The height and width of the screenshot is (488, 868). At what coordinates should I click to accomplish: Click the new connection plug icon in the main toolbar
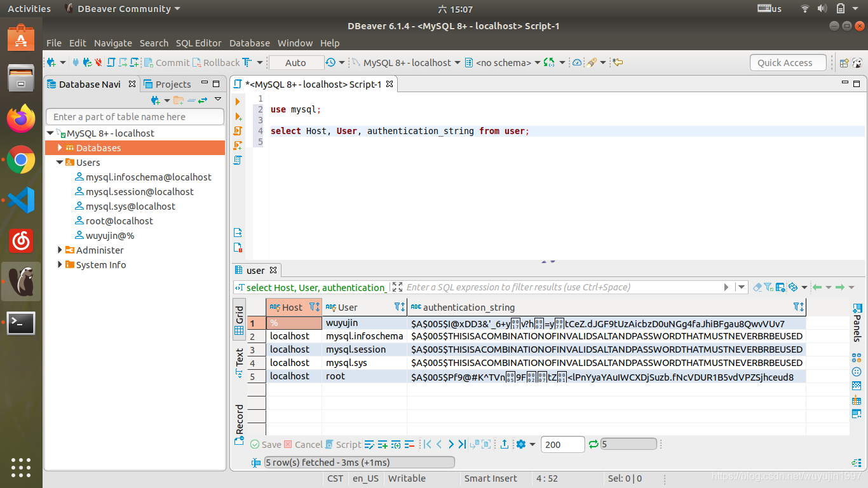51,62
